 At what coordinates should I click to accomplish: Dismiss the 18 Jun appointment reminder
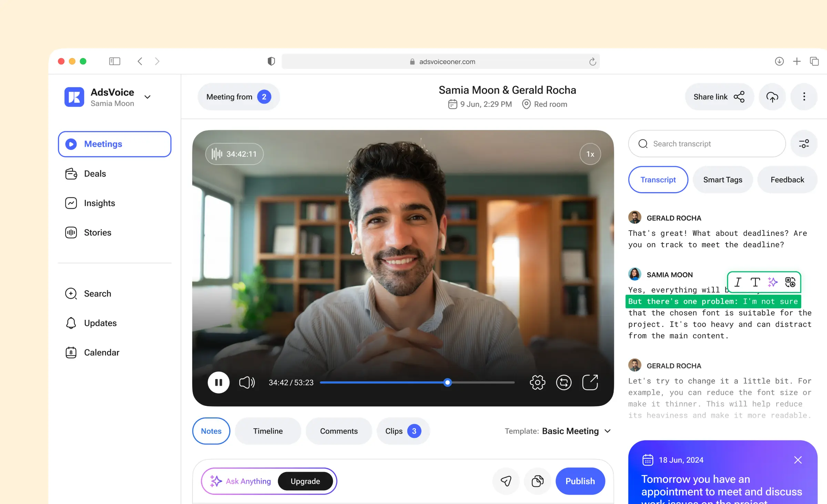point(798,460)
